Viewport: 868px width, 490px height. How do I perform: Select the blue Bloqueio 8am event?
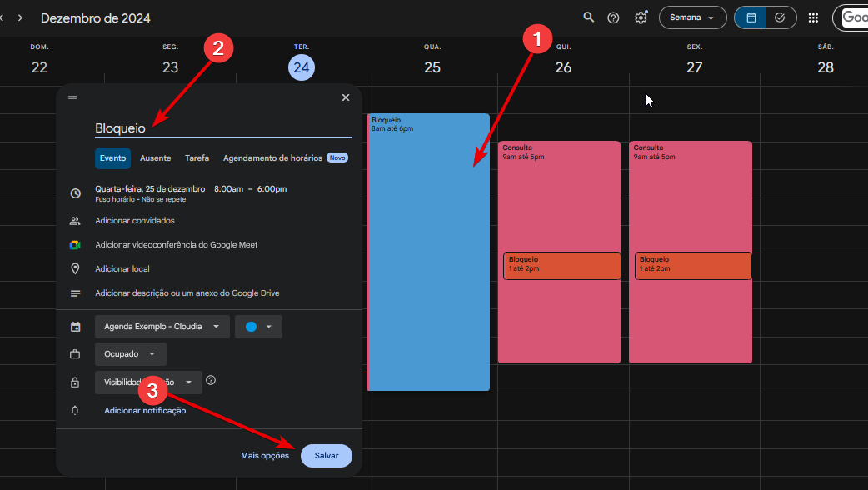pyautogui.click(x=428, y=252)
